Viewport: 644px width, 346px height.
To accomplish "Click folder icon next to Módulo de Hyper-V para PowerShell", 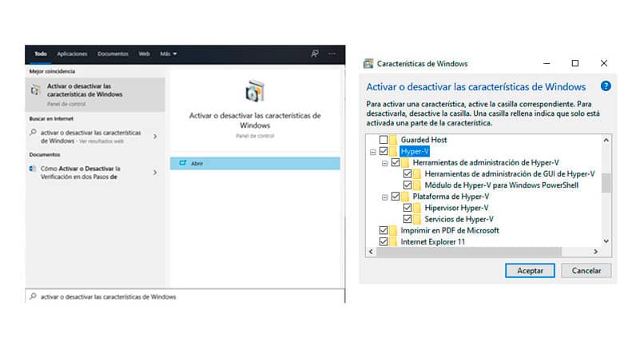I will pyautogui.click(x=417, y=185).
